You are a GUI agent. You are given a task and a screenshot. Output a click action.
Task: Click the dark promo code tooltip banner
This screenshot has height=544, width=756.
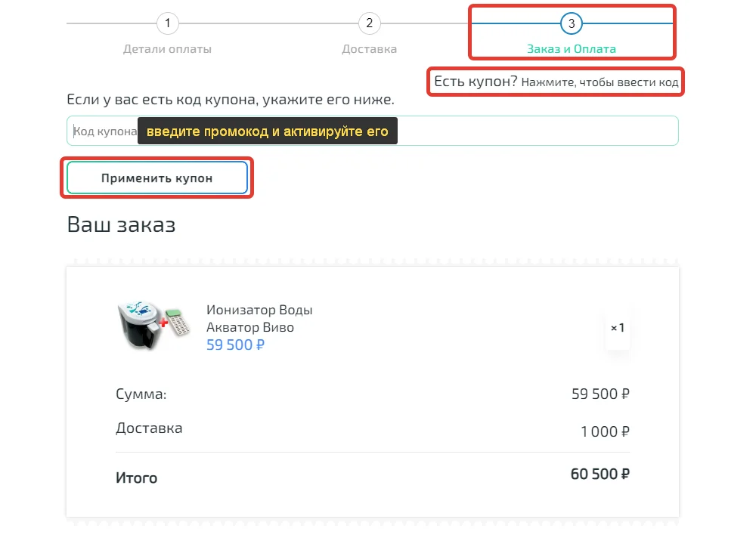point(266,131)
